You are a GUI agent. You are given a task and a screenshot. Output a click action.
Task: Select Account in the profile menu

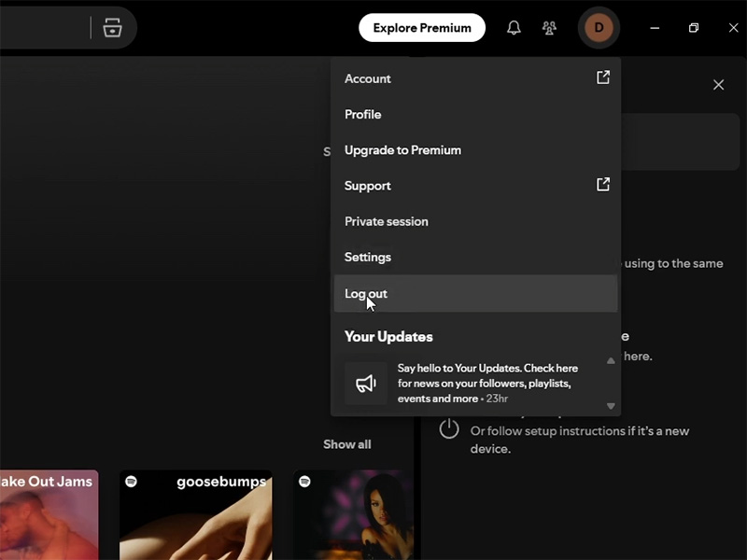(x=475, y=78)
